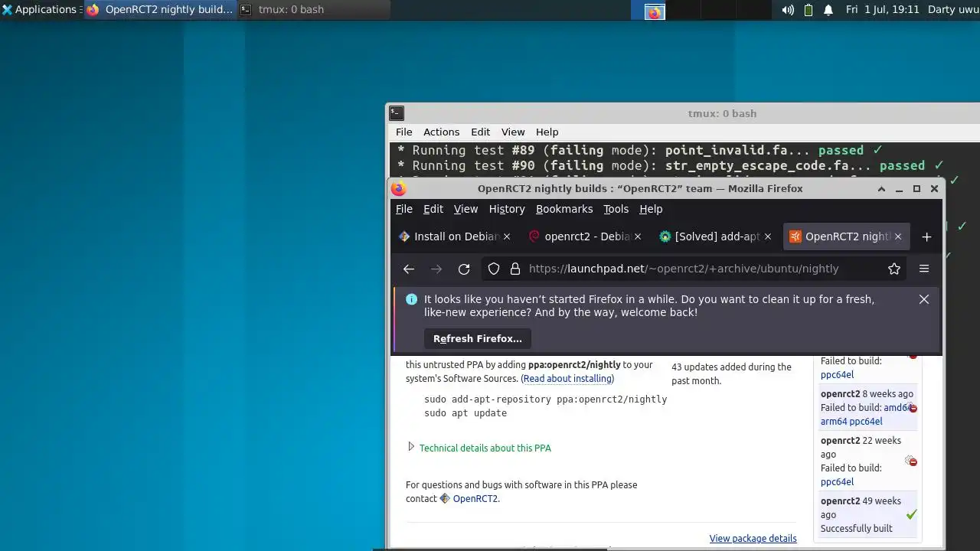Close the openrct2 - Debian tab
Image resolution: width=980 pixels, height=551 pixels.
[x=637, y=236]
